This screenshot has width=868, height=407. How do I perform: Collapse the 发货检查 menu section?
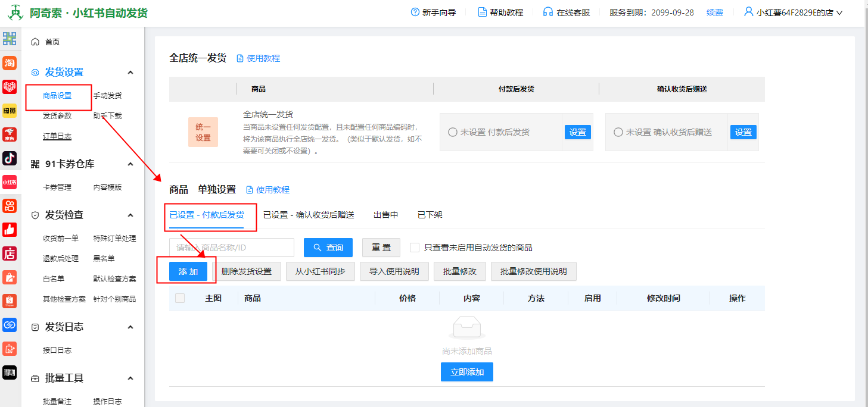(130, 215)
